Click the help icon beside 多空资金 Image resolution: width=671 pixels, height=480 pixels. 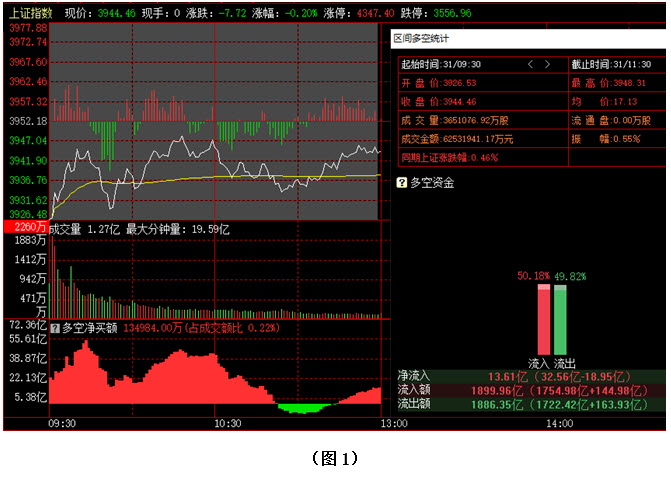tap(401, 183)
